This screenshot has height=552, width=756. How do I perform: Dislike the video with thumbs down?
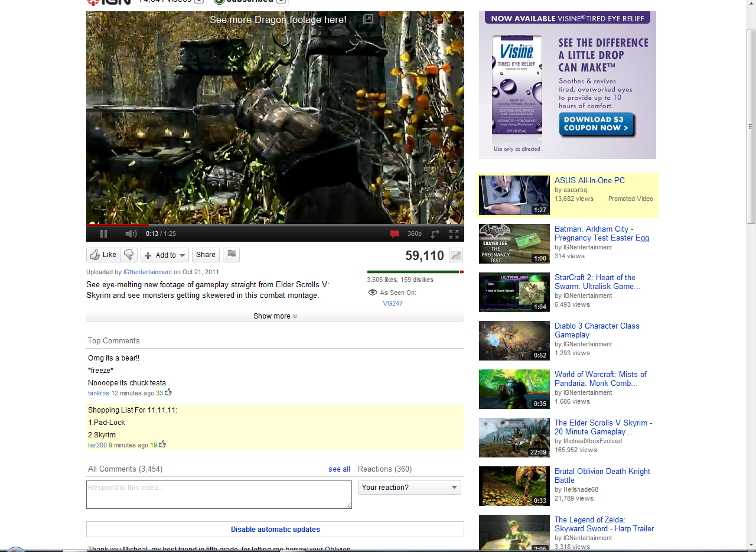tap(129, 255)
